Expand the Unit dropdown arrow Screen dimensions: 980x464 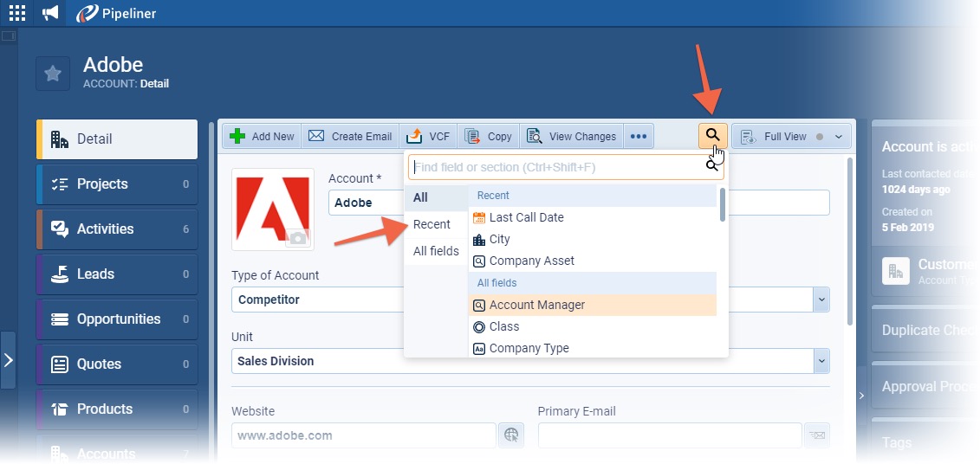pyautogui.click(x=821, y=361)
